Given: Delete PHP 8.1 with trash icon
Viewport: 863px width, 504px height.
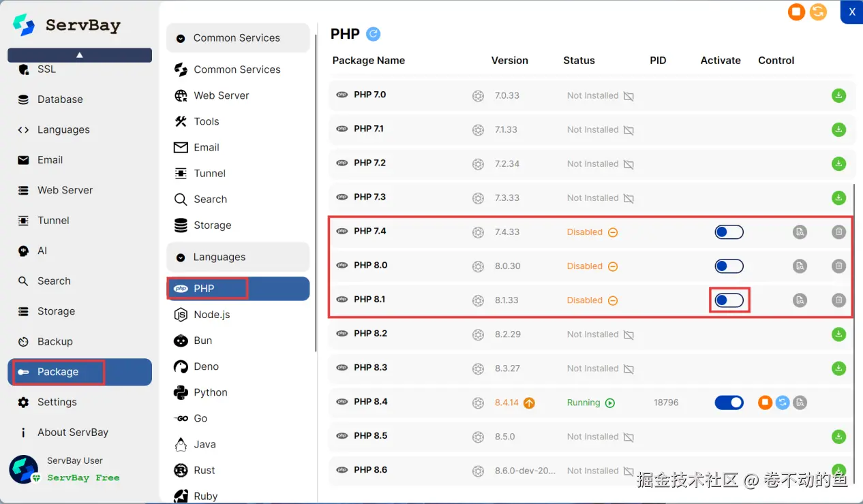Looking at the screenshot, I should (x=838, y=300).
